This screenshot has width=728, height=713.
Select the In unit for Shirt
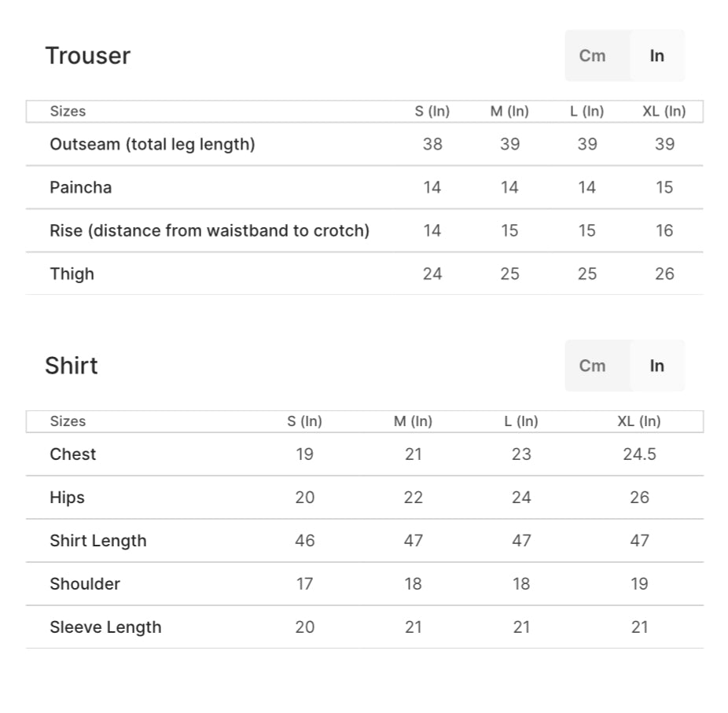click(656, 366)
